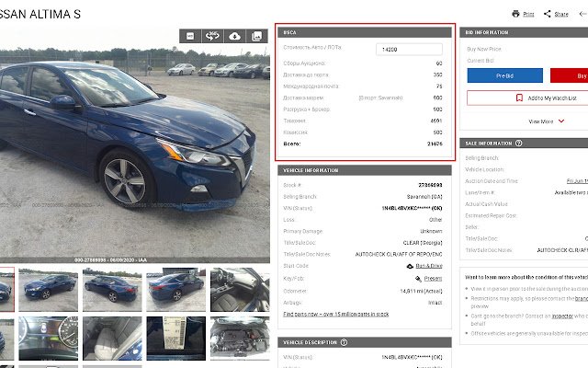The image size is (588, 368).
Task: Select the rear-right view thumbnail
Action: coord(175,290)
